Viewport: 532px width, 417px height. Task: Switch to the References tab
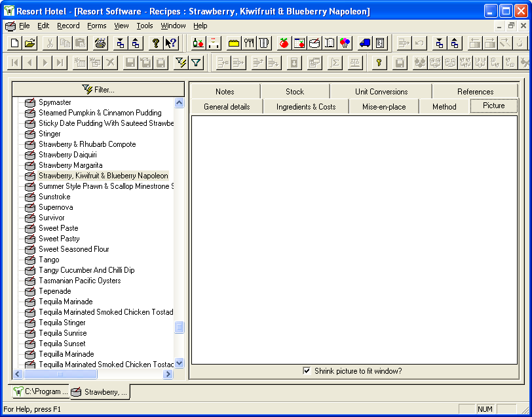[x=475, y=92]
